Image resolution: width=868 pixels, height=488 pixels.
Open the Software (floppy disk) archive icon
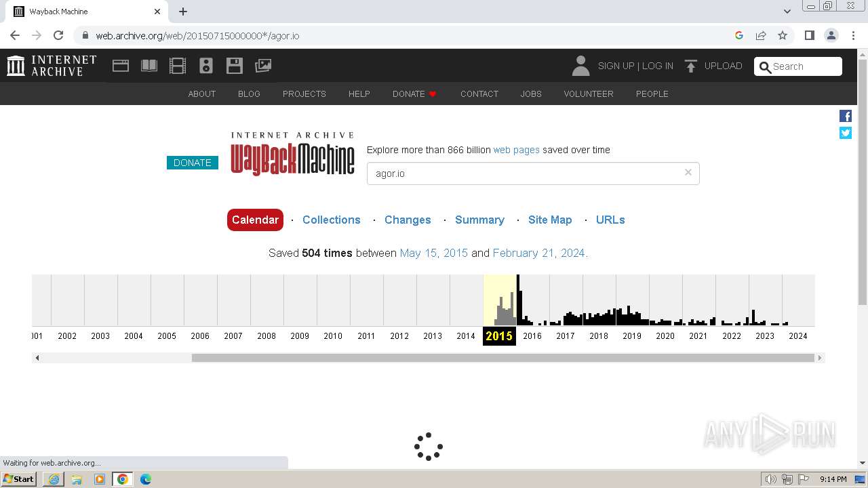coord(235,66)
